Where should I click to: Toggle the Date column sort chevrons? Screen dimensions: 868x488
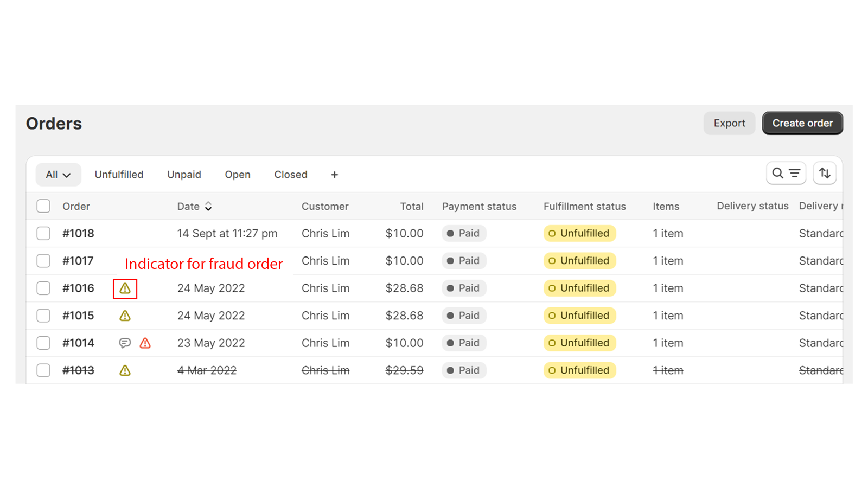point(209,207)
